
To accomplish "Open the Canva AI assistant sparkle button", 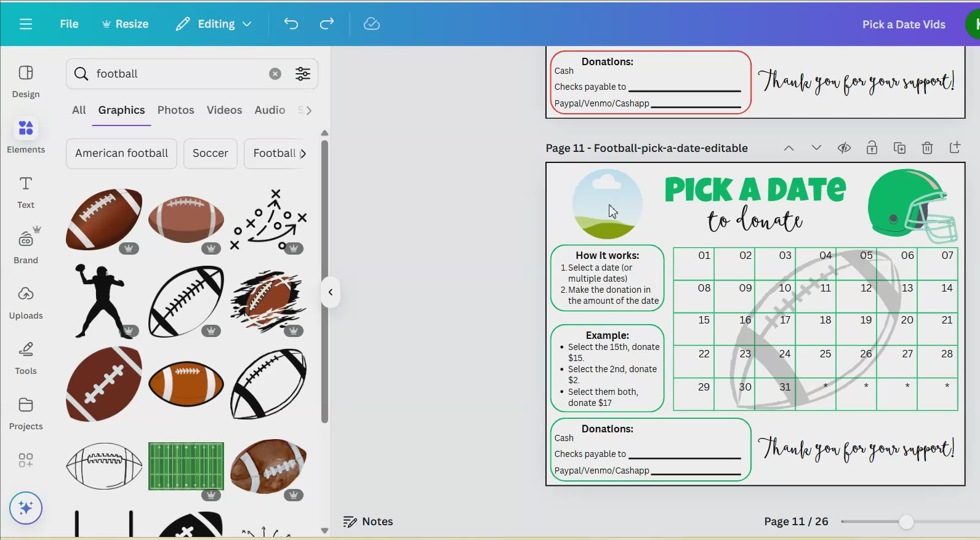I will click(x=26, y=508).
